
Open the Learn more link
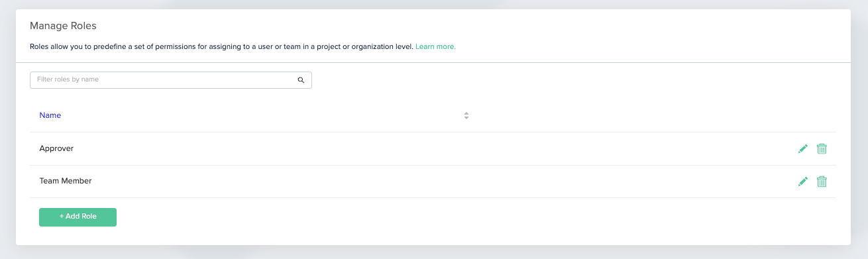pos(435,47)
